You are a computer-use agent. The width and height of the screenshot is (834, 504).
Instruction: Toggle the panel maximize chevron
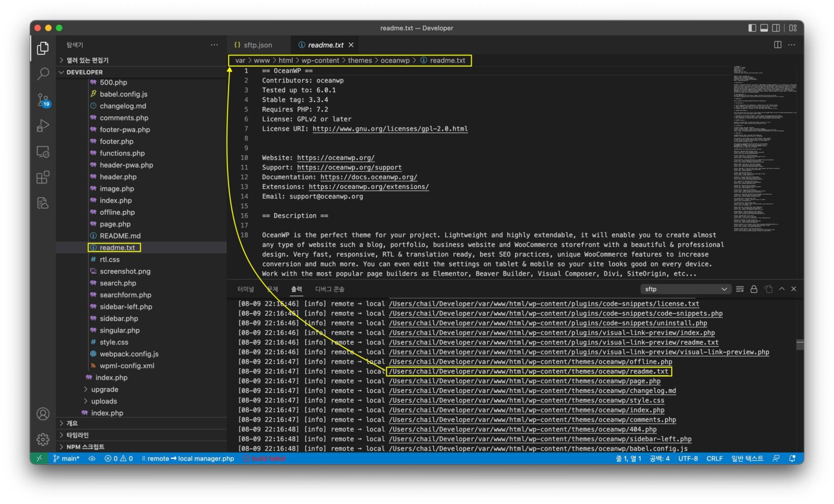[x=782, y=289]
